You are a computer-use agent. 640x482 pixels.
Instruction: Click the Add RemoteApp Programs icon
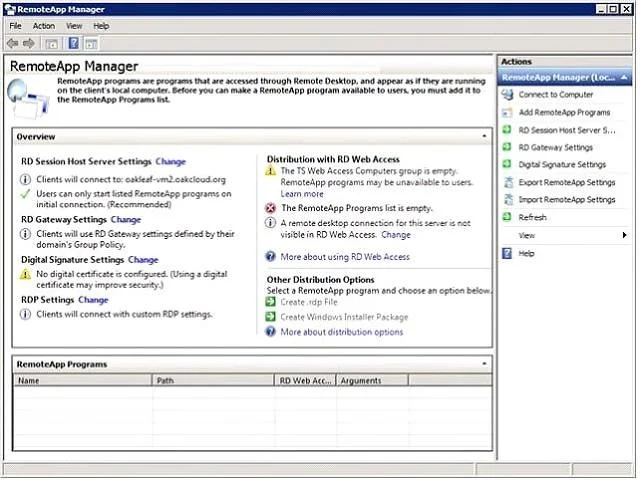(507, 113)
